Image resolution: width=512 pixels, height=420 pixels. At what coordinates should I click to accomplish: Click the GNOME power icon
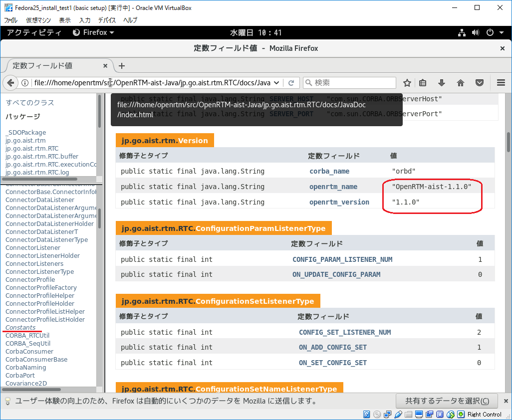(x=490, y=32)
